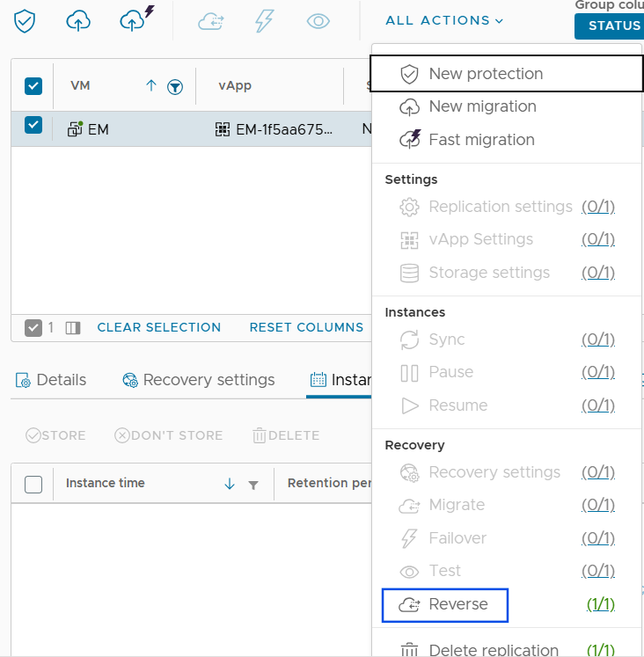The height and width of the screenshot is (657, 644).
Task: Choose Reverse from the Recovery menu
Action: (446, 604)
